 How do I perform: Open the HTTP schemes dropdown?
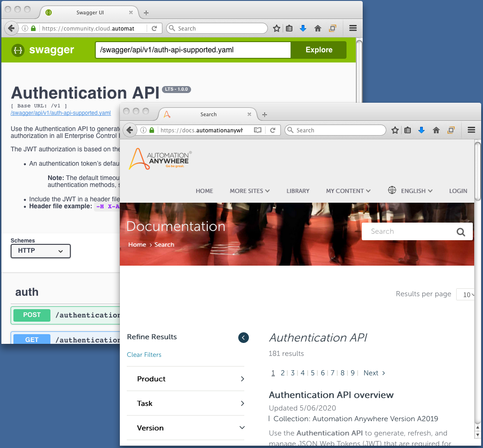pyautogui.click(x=40, y=251)
